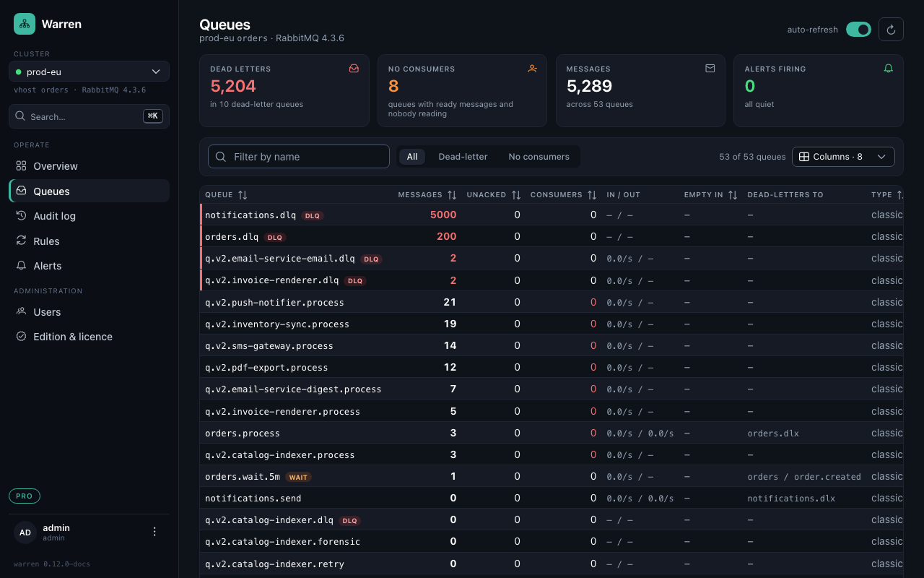The image size is (924, 578).
Task: Sort by Consumers column arrows
Action: (592, 195)
